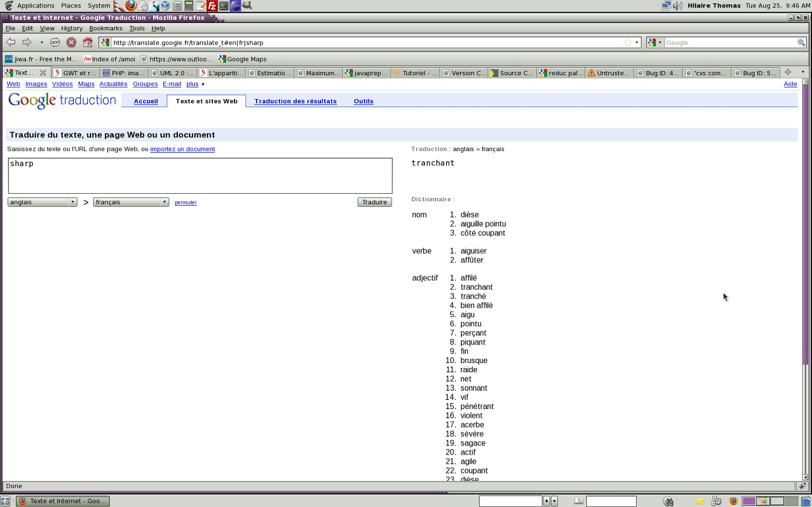
Task: Click the show desktop icon in bottom panel
Action: point(5,501)
